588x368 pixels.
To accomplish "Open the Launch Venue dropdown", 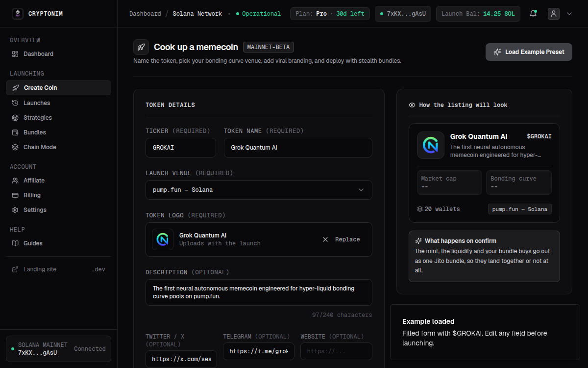I will click(x=259, y=190).
